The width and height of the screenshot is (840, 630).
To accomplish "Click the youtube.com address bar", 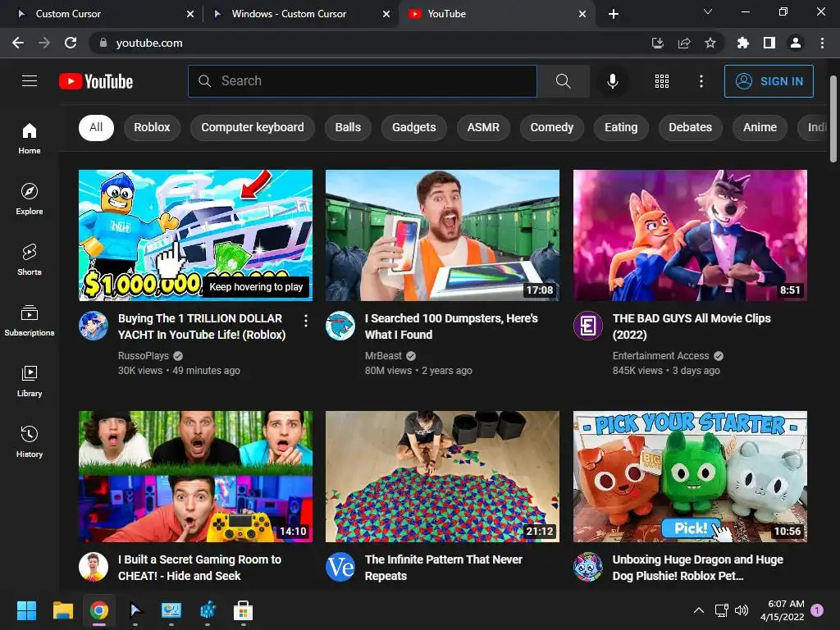I will point(370,43).
